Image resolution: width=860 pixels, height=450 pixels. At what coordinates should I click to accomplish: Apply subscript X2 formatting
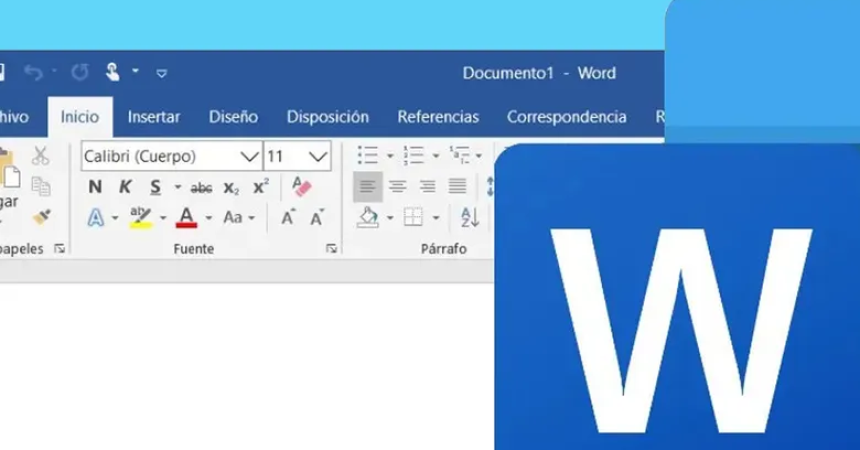[231, 188]
